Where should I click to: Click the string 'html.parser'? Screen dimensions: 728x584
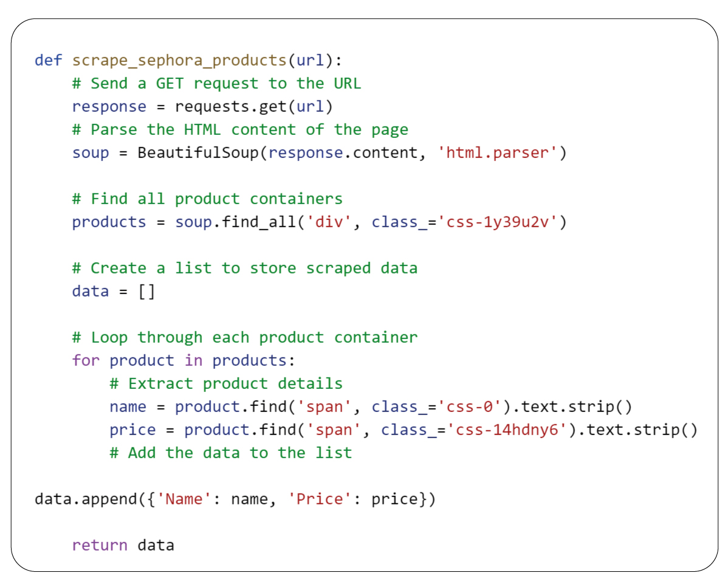point(497,153)
